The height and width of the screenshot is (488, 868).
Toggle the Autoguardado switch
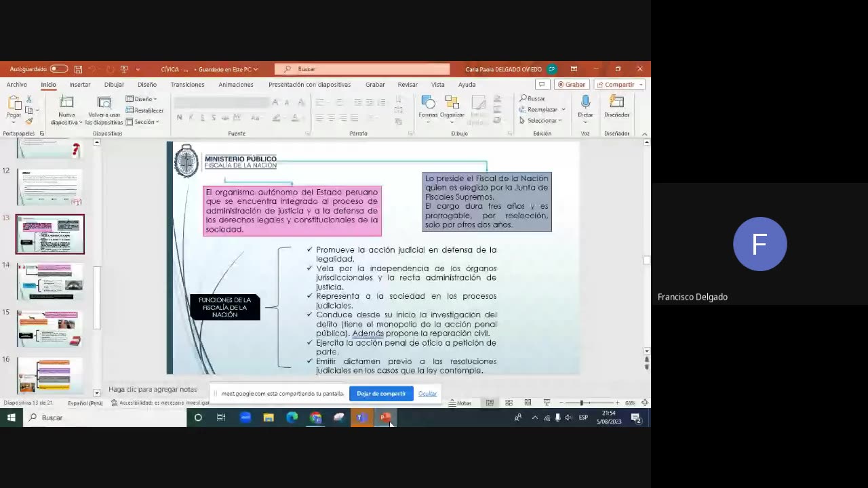(59, 69)
